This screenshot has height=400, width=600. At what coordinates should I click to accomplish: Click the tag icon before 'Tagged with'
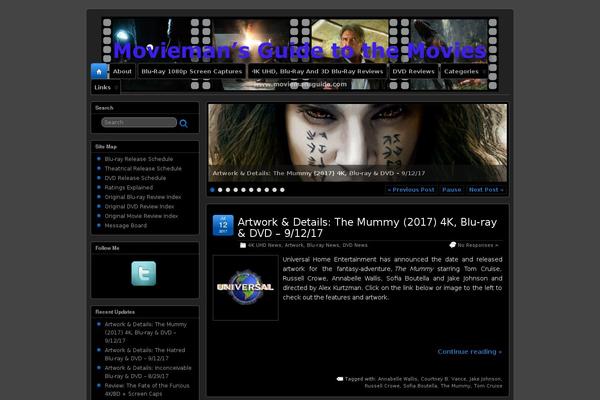(x=340, y=379)
